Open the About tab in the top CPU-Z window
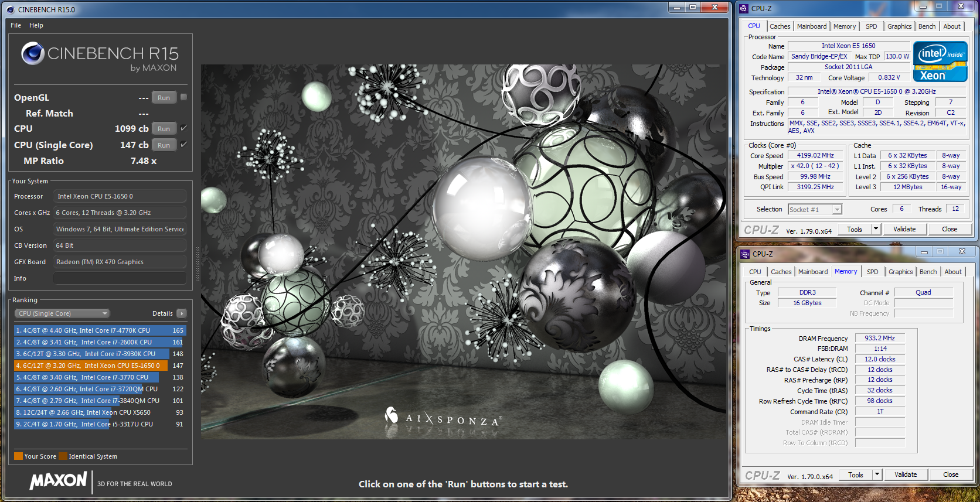Screen dimensions: 980x502 pyautogui.click(x=952, y=26)
